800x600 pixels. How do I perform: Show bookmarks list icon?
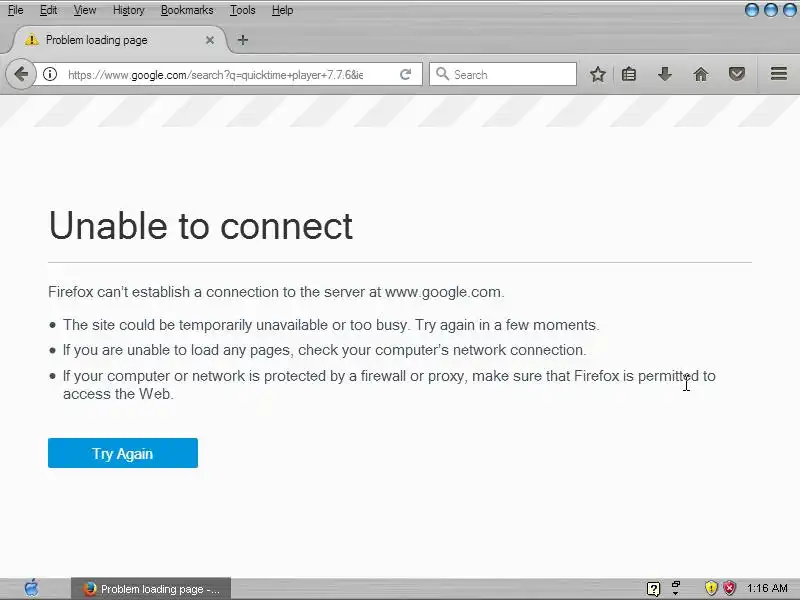(629, 74)
